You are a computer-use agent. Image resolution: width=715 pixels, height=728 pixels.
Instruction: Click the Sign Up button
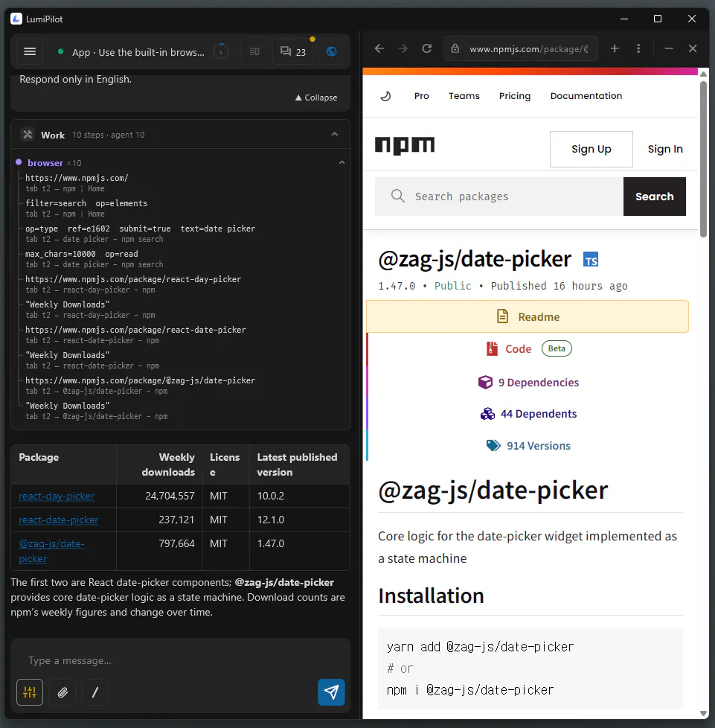coord(591,149)
